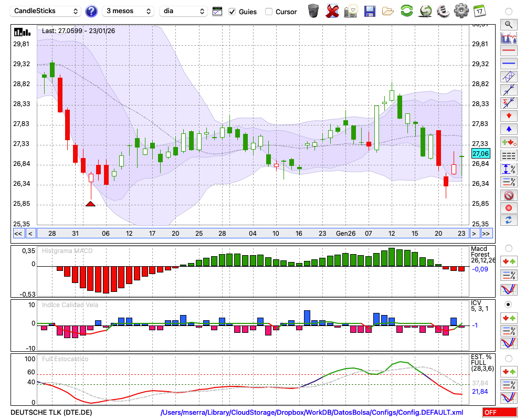Click the calendar 17 icon
Viewport: 525px width, 420px height.
coord(479,10)
